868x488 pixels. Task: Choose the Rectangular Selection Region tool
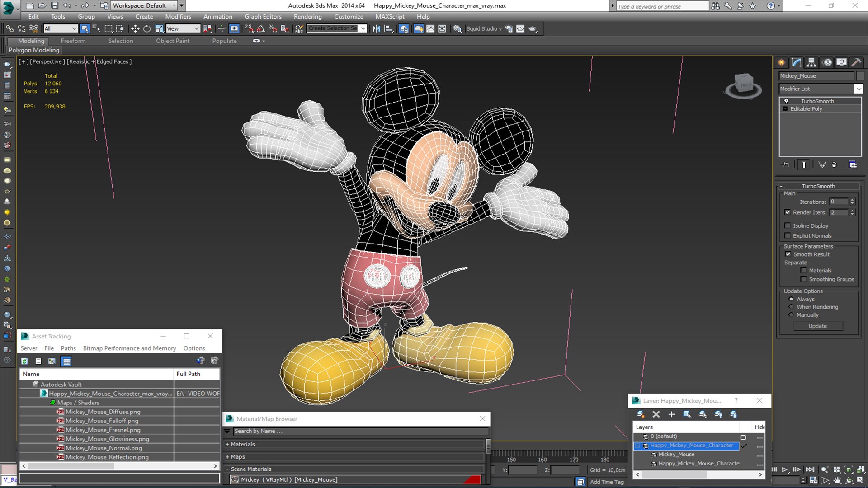(108, 28)
